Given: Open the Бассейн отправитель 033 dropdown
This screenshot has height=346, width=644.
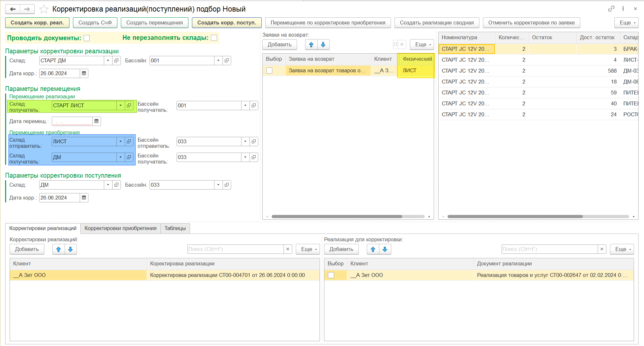Looking at the screenshot, I should (x=245, y=141).
